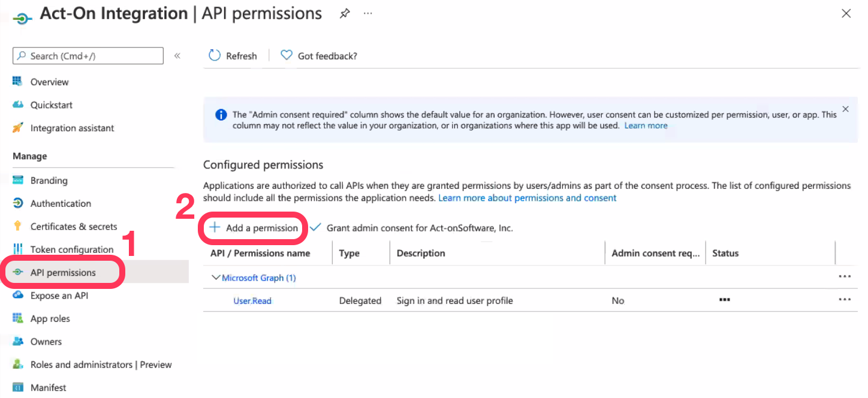Open the Manifest editor
868x398 pixels.
(49, 387)
